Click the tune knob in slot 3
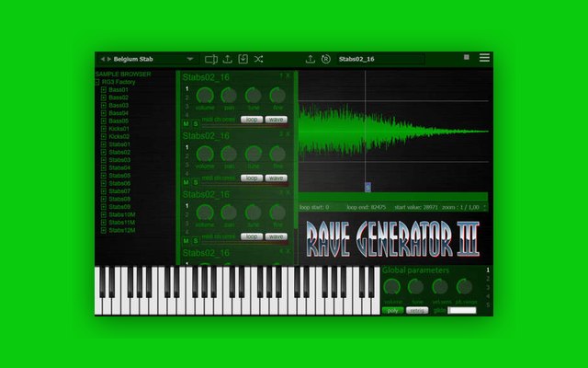The image size is (588, 368). 254,213
